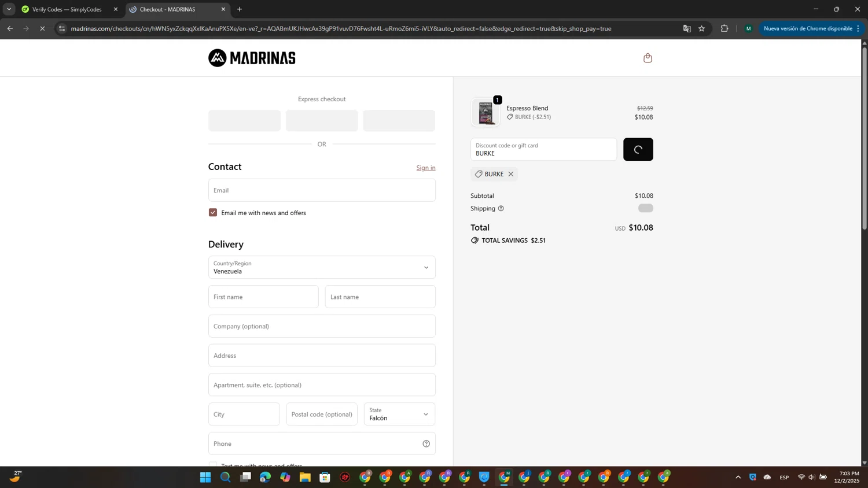This screenshot has height=488, width=868.
Task: Open the extensions puzzle icon
Action: [724, 28]
